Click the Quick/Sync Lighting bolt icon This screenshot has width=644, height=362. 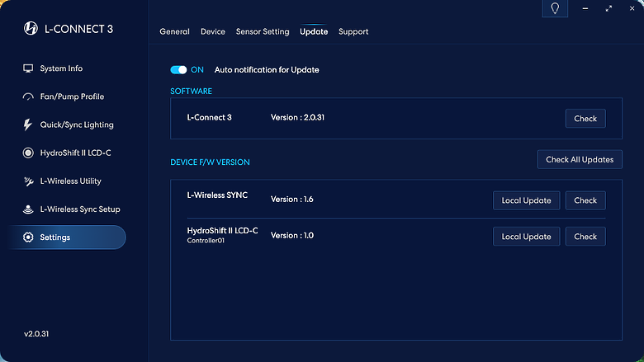pyautogui.click(x=27, y=125)
